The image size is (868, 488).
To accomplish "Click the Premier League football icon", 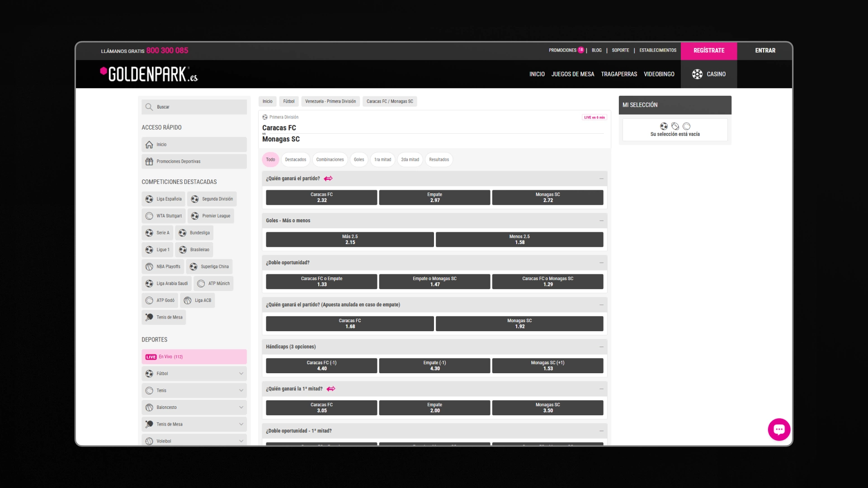I will click(195, 216).
